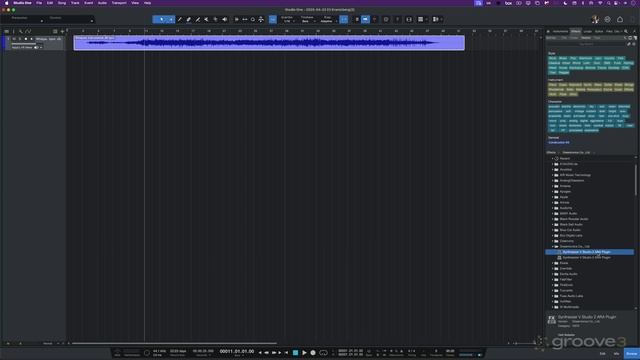Open the Transport menu
Image resolution: width=640 pixels, height=360 pixels.
coord(119,3)
